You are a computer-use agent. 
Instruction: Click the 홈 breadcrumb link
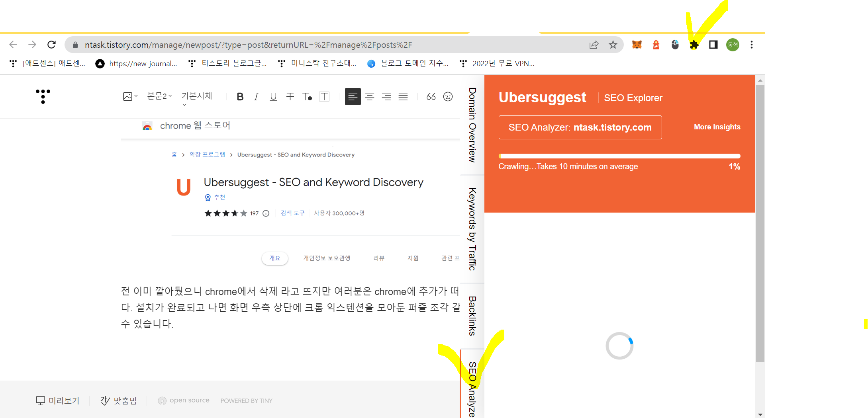tap(174, 154)
